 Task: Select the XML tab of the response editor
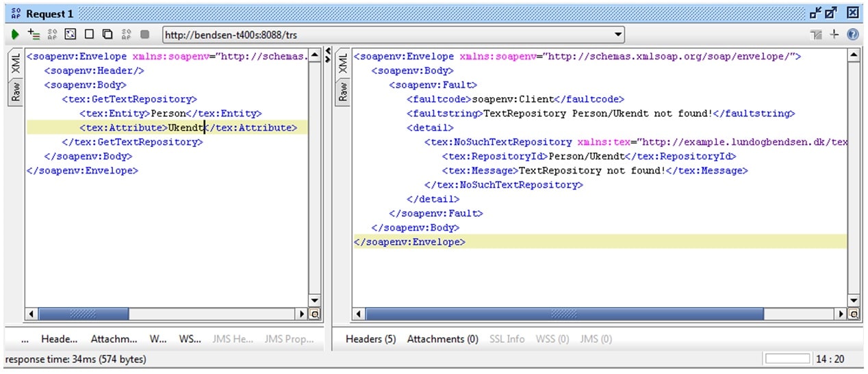point(343,64)
